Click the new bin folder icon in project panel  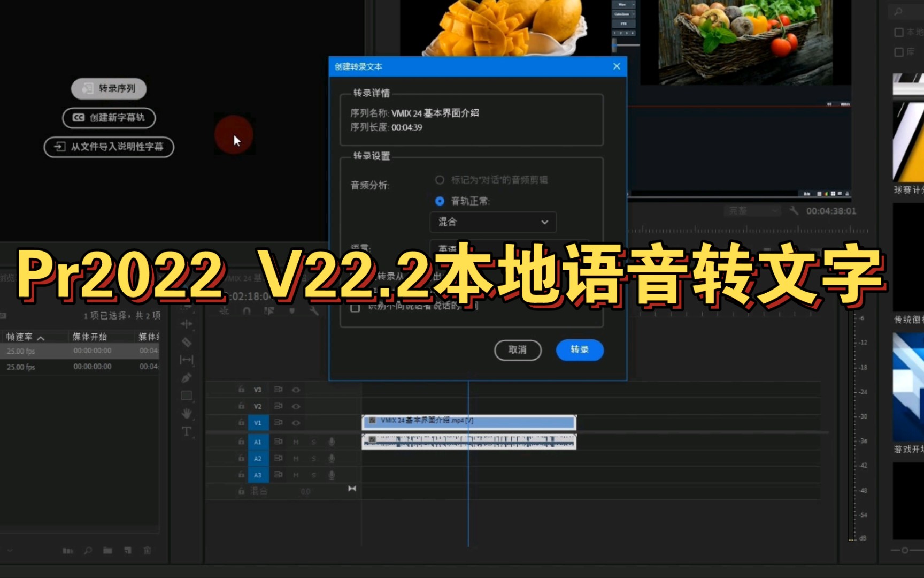(107, 551)
